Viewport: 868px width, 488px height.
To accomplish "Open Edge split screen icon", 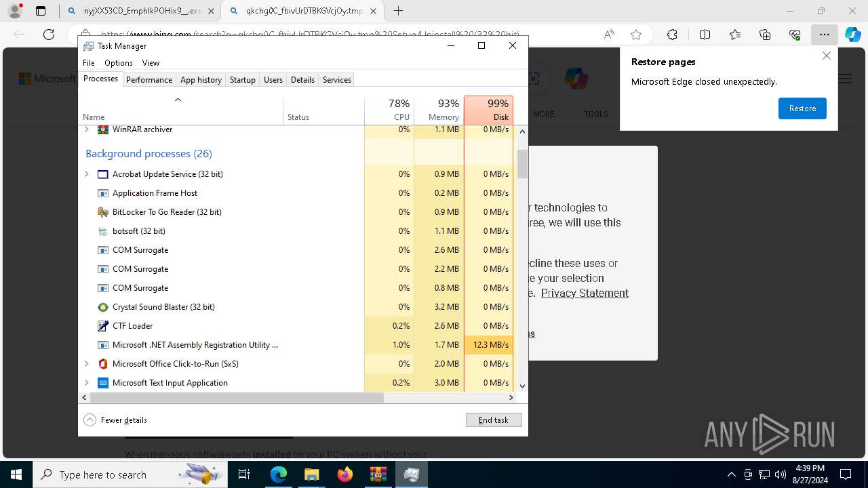I will pos(705,35).
